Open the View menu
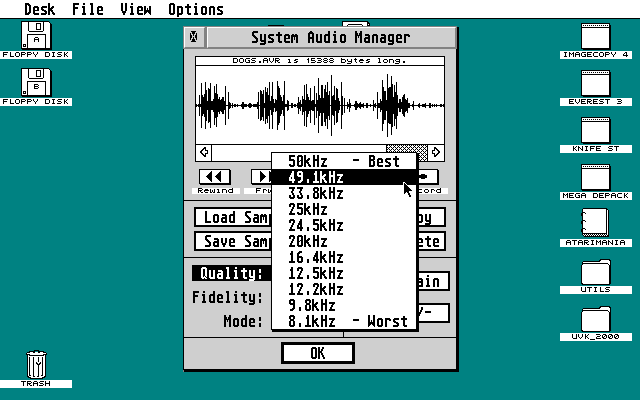This screenshot has width=640, height=400. (x=136, y=9)
